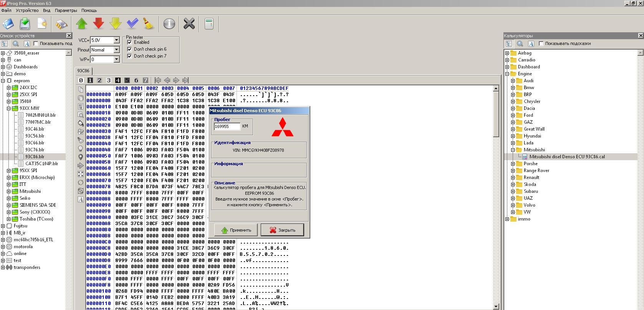Select the SIEMENS SDA SDE tree item
Viewport: 644px width, 310px height.
(38, 205)
